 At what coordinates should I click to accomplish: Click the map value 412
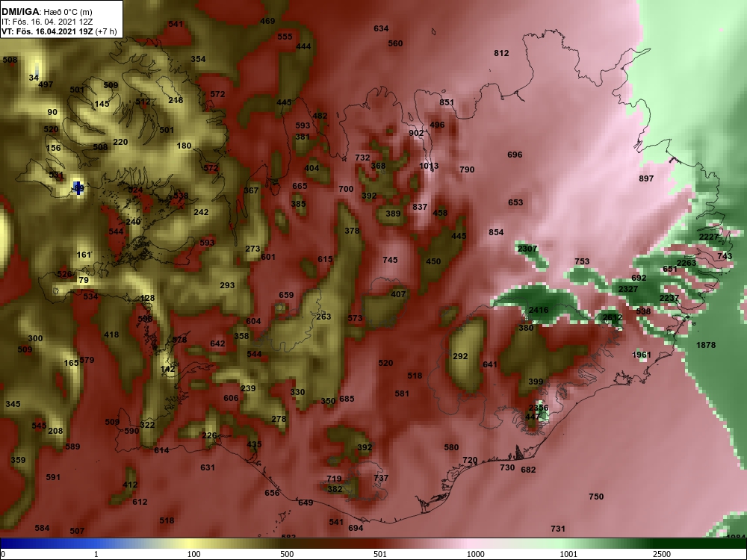[x=130, y=485]
